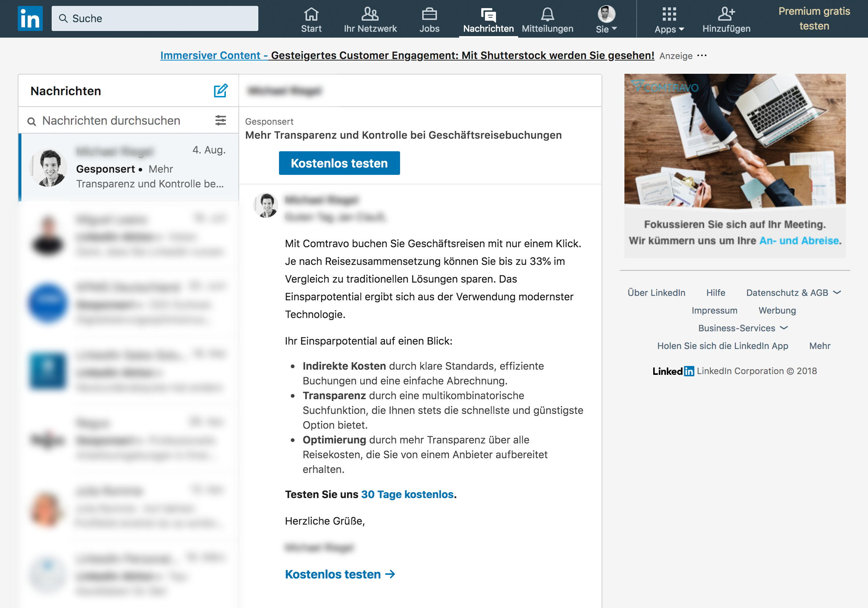
Task: Expand the Sie profile menu
Action: (606, 20)
